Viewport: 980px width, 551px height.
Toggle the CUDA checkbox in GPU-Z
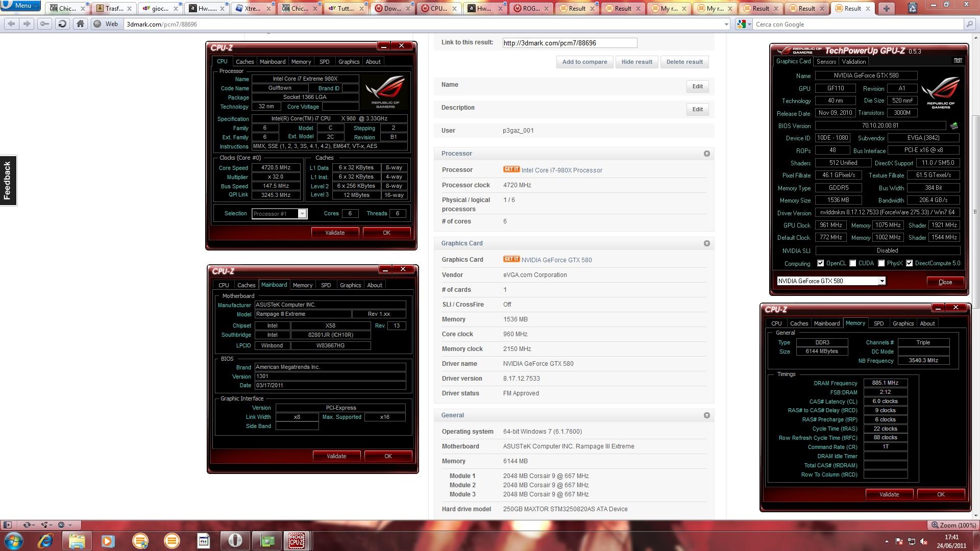click(x=852, y=263)
